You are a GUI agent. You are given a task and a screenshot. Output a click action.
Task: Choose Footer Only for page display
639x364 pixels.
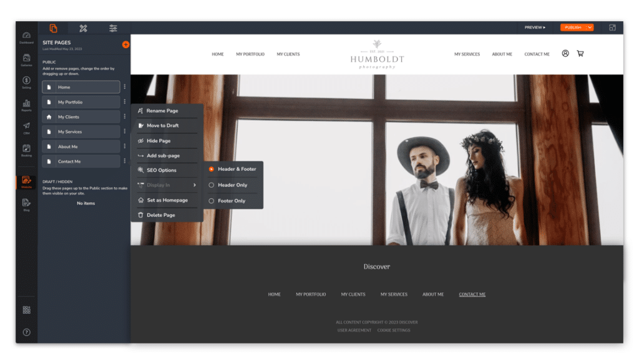(232, 201)
